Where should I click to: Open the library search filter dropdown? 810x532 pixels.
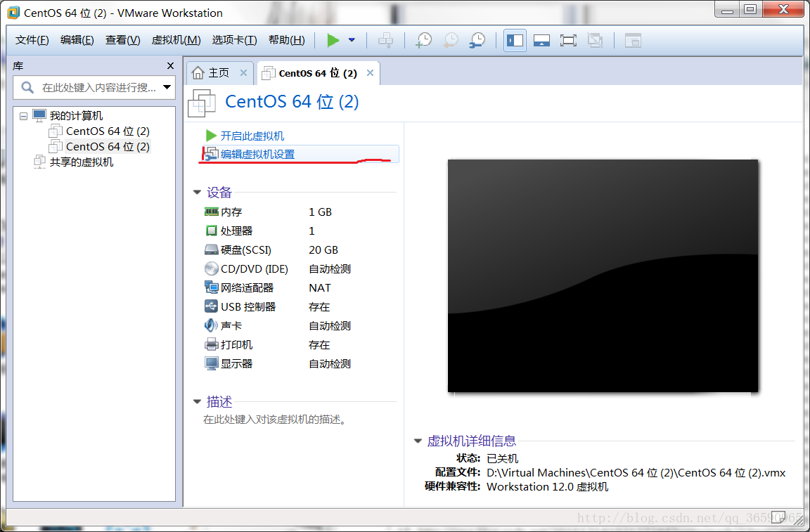pyautogui.click(x=167, y=87)
